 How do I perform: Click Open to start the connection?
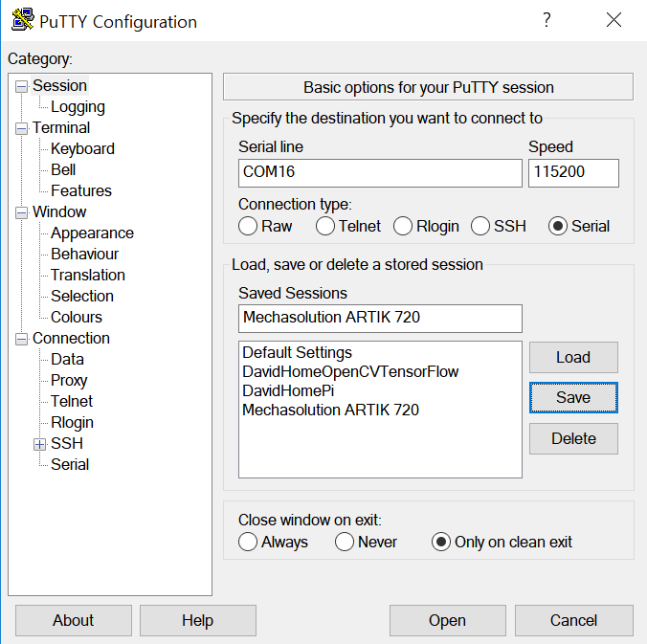(447, 620)
